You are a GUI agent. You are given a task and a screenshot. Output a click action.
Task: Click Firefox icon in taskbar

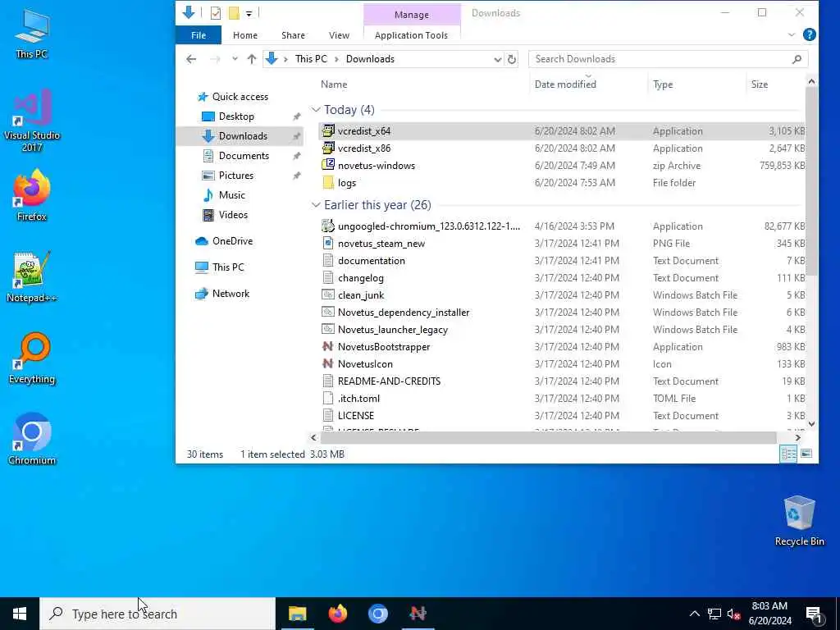[337, 614]
